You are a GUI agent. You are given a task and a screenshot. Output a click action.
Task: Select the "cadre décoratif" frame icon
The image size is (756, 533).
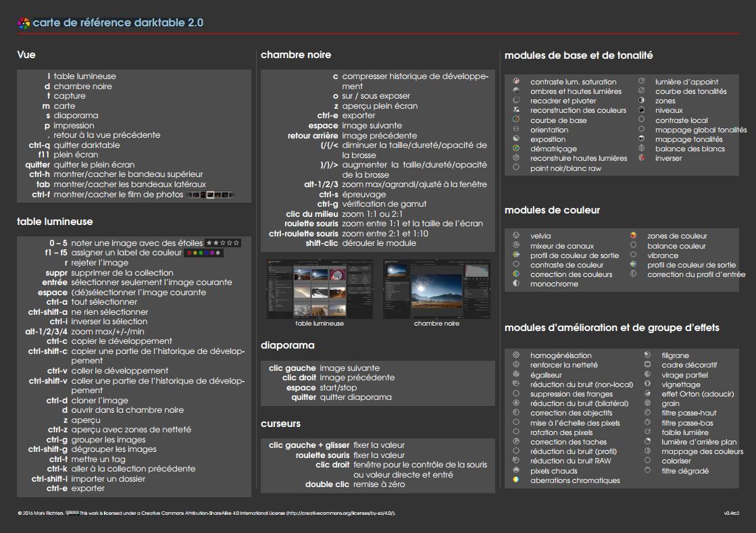[647, 364]
